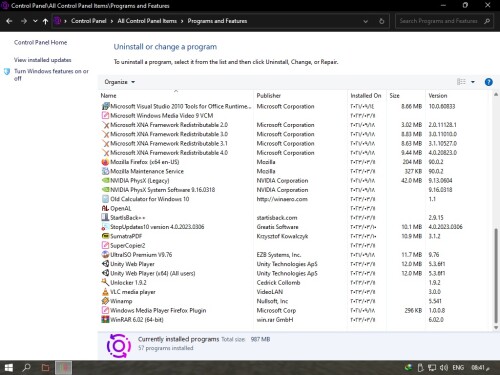This screenshot has width=500, height=375.
Task: Click the taskbar volume speaker icon
Action: pyautogui.click(x=444, y=368)
